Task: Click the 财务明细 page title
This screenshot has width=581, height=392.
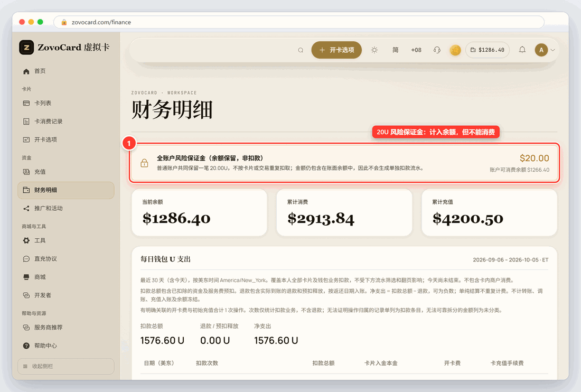Action: tap(172, 110)
